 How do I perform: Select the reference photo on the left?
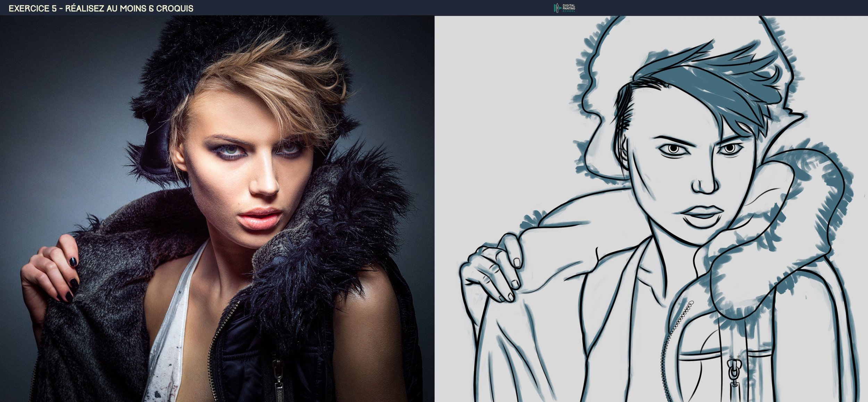(x=217, y=208)
